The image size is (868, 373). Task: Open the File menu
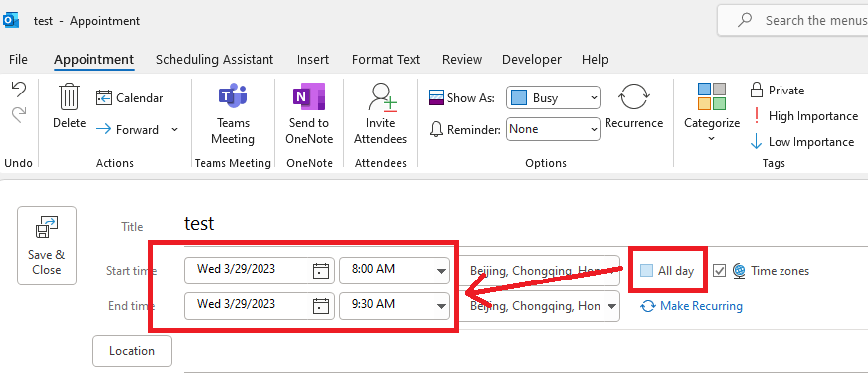point(18,60)
